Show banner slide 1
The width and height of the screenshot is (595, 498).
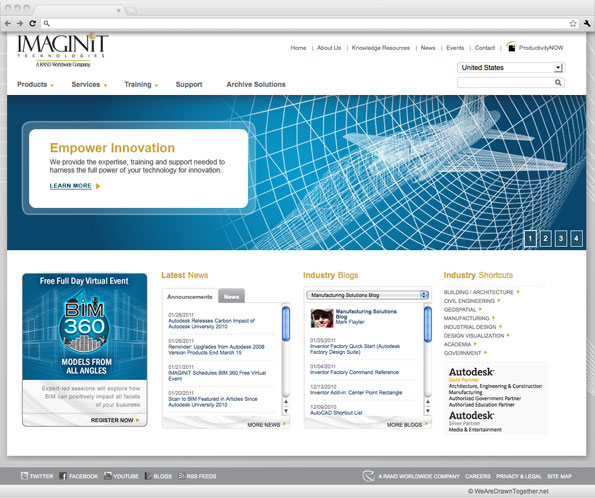(x=530, y=238)
